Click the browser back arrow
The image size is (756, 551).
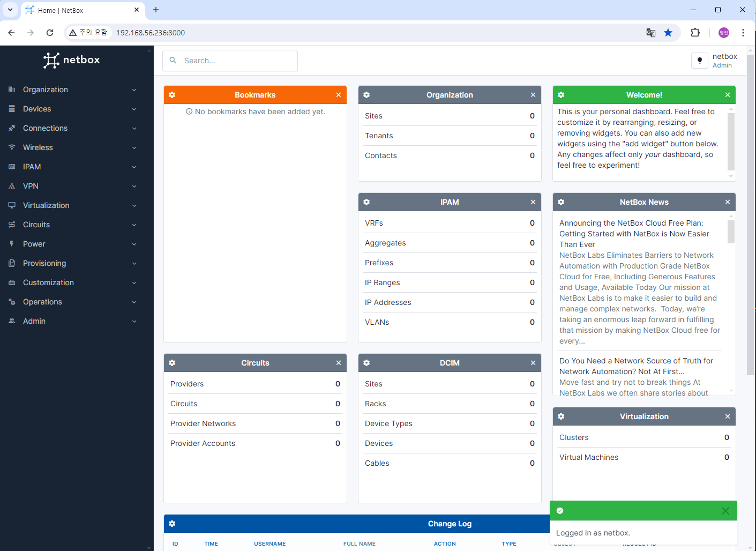click(x=11, y=33)
